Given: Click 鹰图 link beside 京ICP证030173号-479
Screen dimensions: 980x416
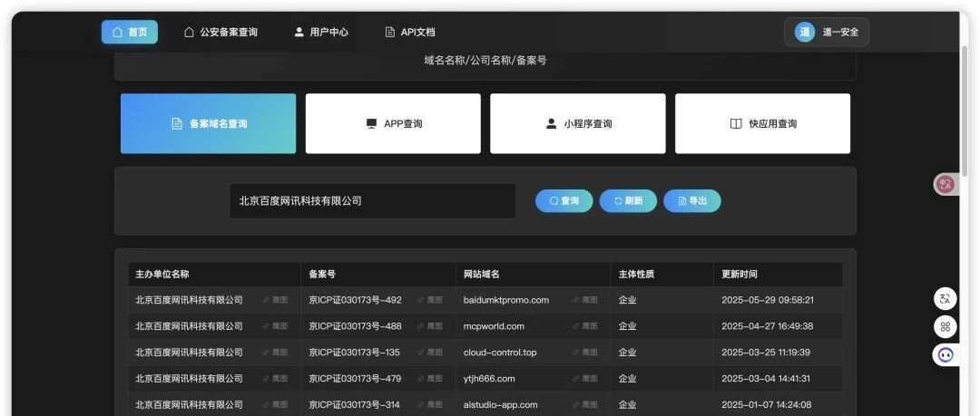Looking at the screenshot, I should coord(431,379).
